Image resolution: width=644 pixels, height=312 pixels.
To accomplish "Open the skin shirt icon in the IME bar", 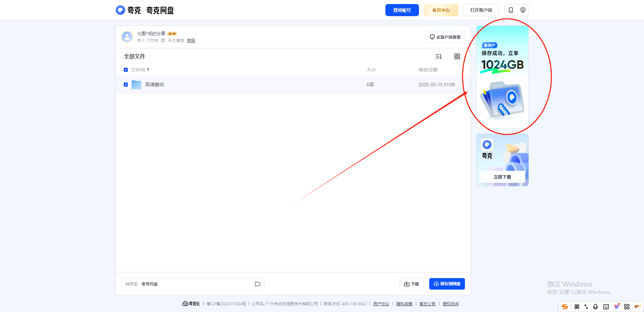I will click(x=616, y=306).
